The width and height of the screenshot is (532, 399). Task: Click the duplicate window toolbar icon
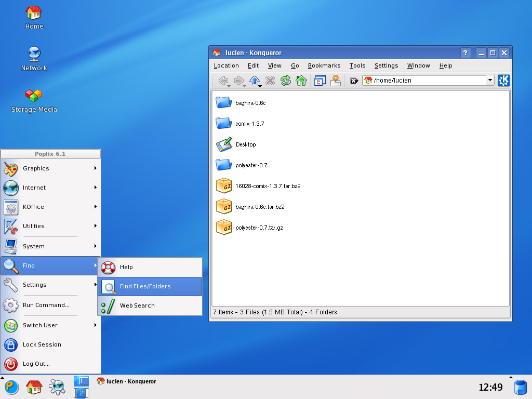click(320, 81)
